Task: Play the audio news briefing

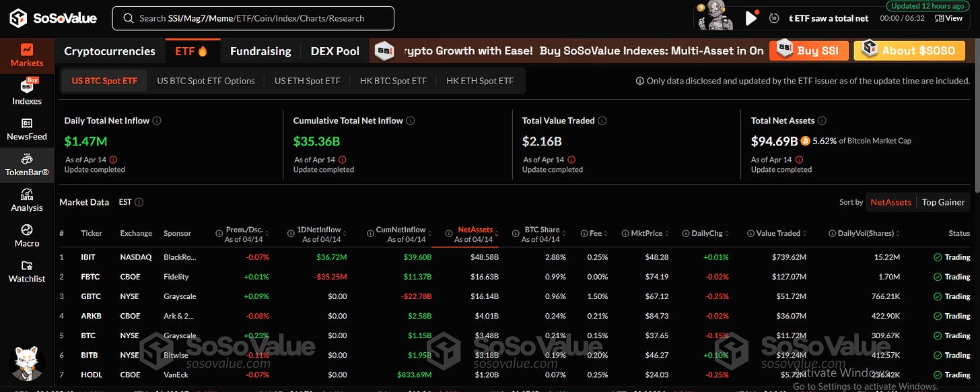Action: tap(751, 18)
